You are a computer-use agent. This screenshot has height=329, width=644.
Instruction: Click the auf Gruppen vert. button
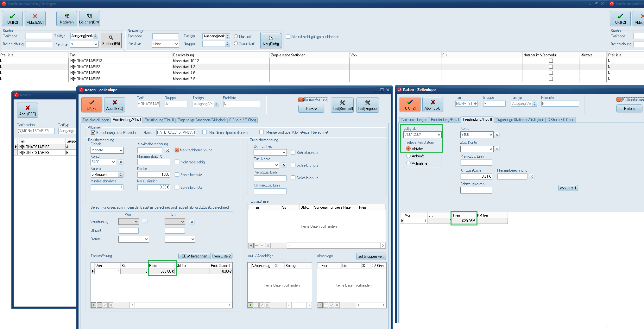click(x=371, y=256)
